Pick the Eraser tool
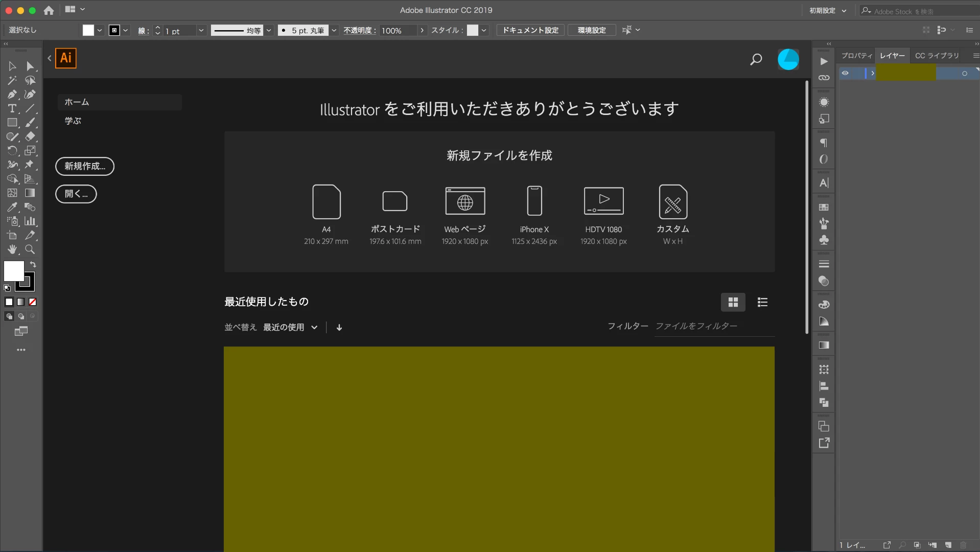 tap(30, 136)
